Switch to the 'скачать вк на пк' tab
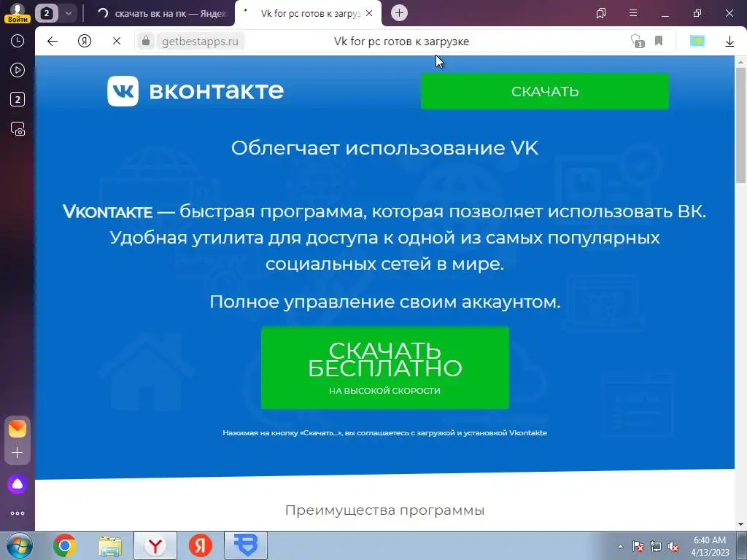747x560 pixels. tap(162, 13)
